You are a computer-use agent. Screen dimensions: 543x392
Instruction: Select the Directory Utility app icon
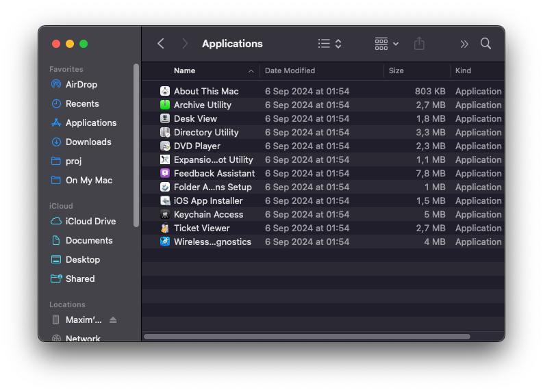pyautogui.click(x=165, y=132)
